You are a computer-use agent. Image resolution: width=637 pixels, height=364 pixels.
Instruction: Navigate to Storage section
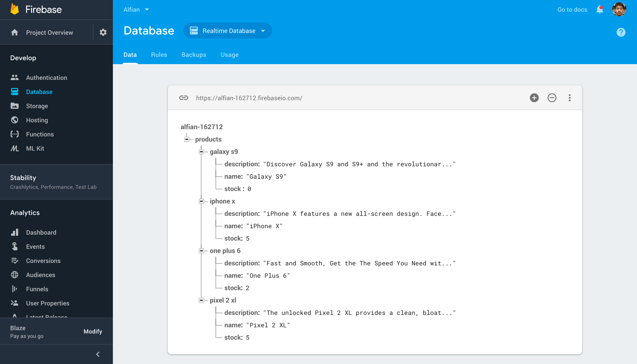(36, 106)
